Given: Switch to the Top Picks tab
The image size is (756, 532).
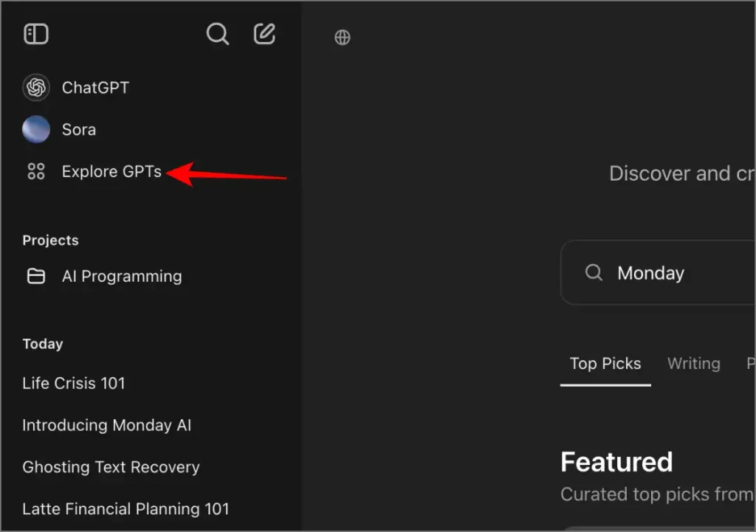Looking at the screenshot, I should (x=605, y=364).
